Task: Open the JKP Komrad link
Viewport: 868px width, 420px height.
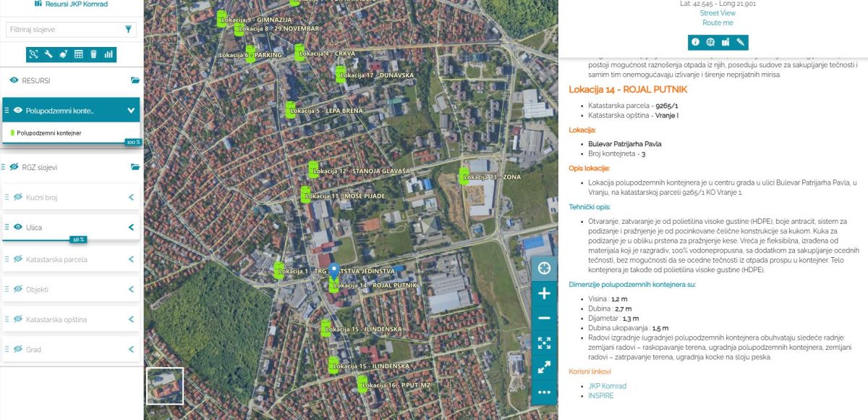Action: pyautogui.click(x=607, y=386)
